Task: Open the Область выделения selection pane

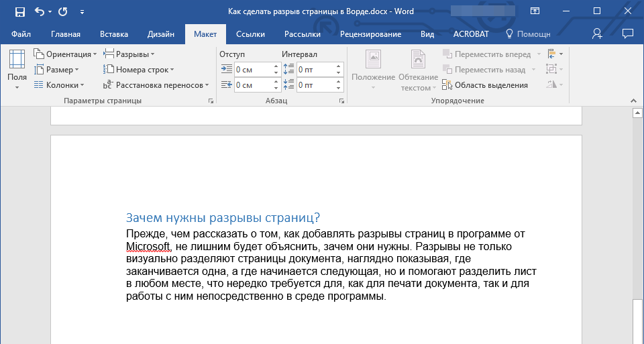Action: point(485,85)
